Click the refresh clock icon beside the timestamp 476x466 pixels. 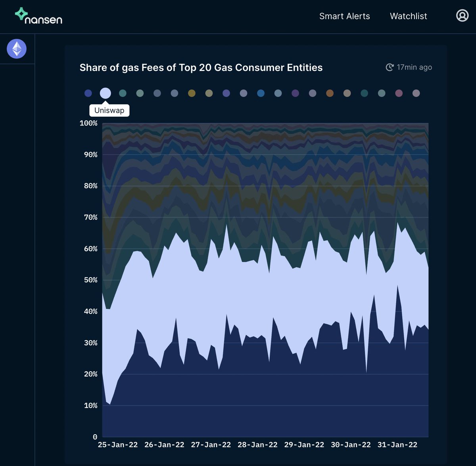(389, 67)
